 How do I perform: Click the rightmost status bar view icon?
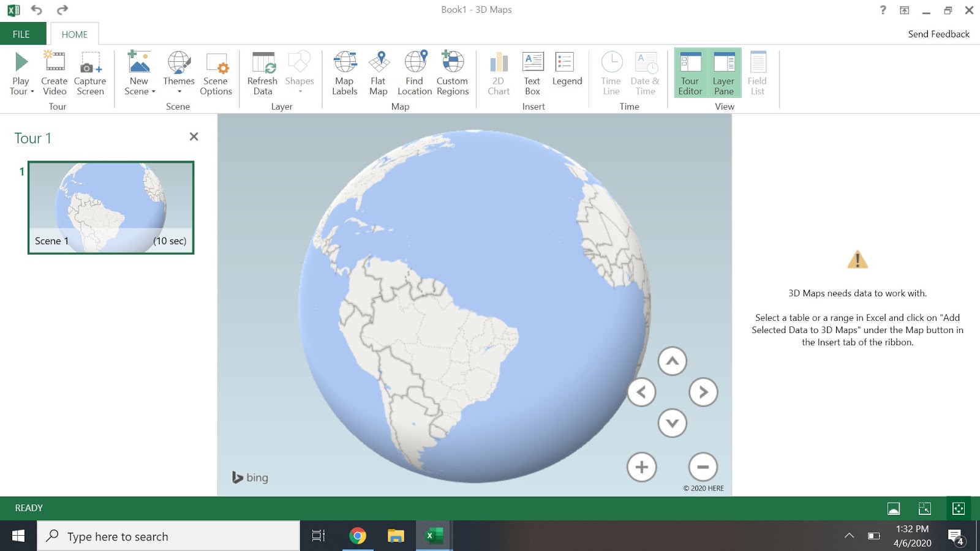click(959, 508)
